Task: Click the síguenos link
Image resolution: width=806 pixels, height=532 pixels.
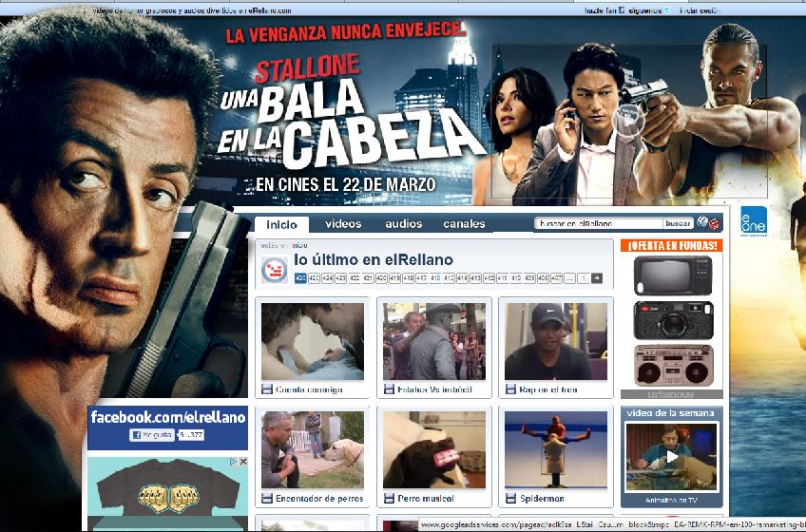Action: click(x=645, y=10)
